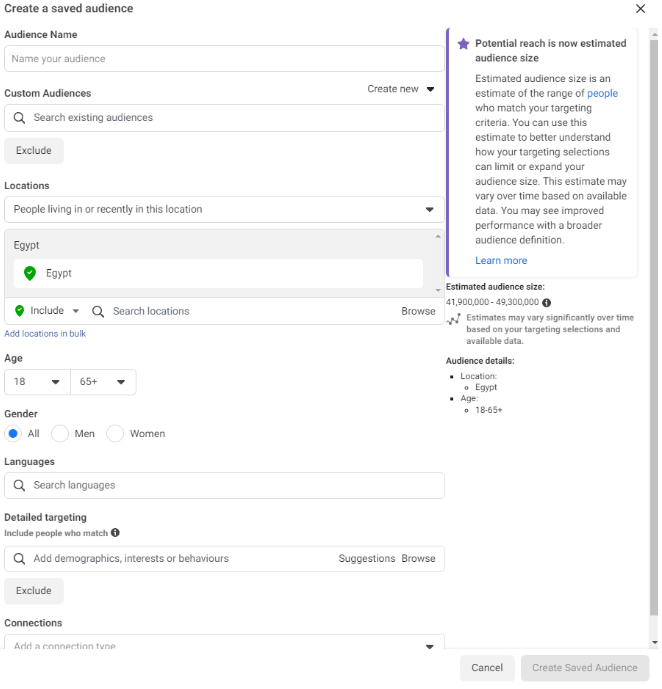
Task: Select the All gender radio button
Action: pyautogui.click(x=13, y=434)
